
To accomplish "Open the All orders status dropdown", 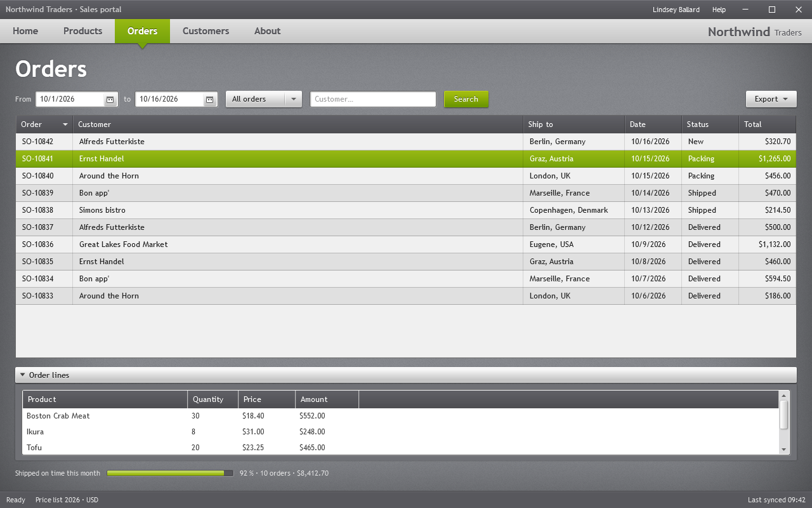I will (264, 99).
